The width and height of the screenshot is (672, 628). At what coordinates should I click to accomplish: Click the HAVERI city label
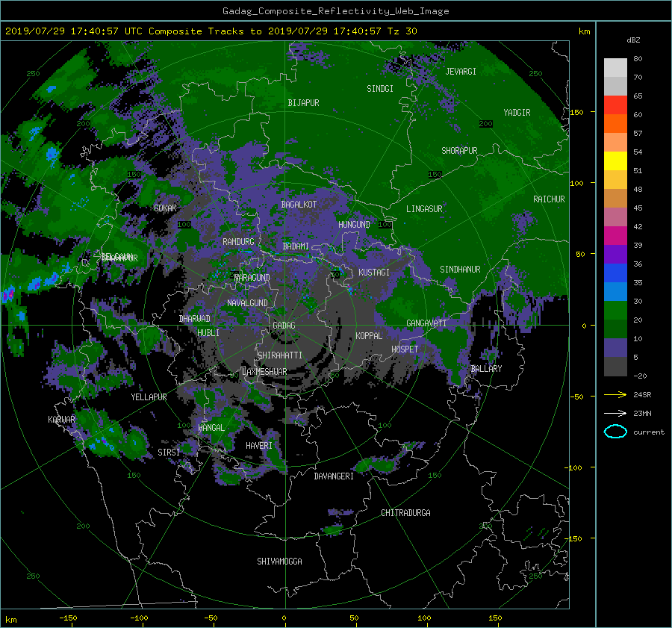click(x=259, y=446)
